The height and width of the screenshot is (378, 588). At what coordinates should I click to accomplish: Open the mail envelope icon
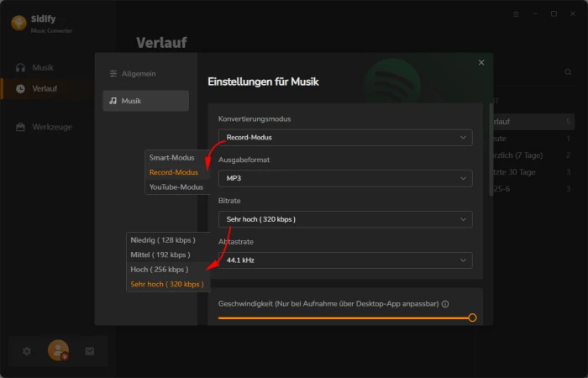(x=90, y=351)
